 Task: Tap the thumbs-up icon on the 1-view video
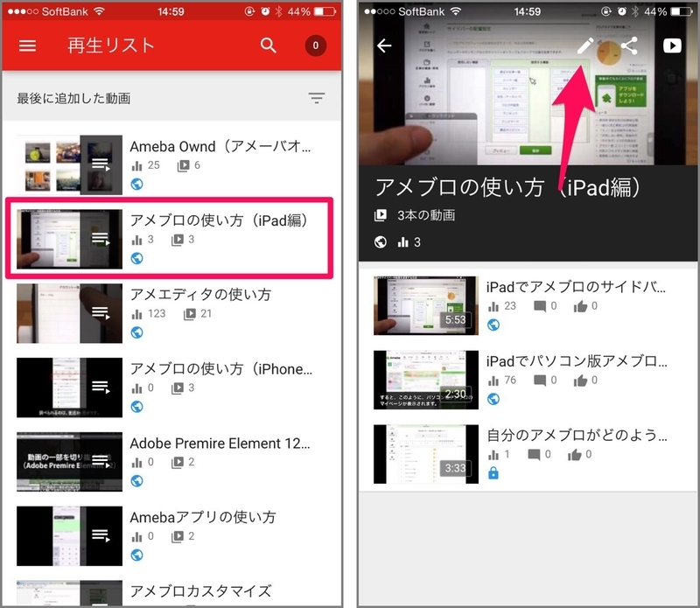point(575,455)
